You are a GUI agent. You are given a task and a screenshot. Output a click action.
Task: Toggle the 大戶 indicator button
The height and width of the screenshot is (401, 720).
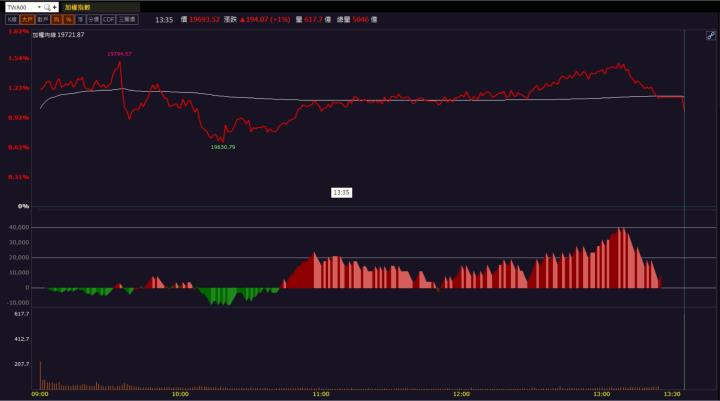27,18
